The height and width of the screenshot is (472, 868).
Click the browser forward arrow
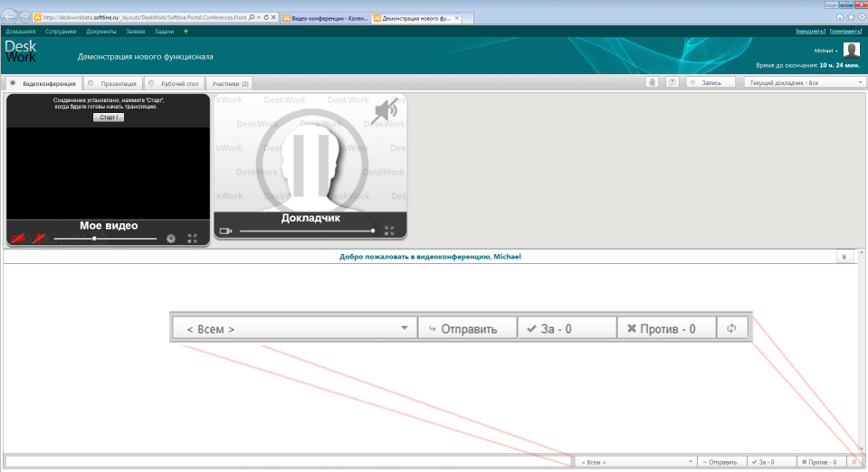point(25,18)
